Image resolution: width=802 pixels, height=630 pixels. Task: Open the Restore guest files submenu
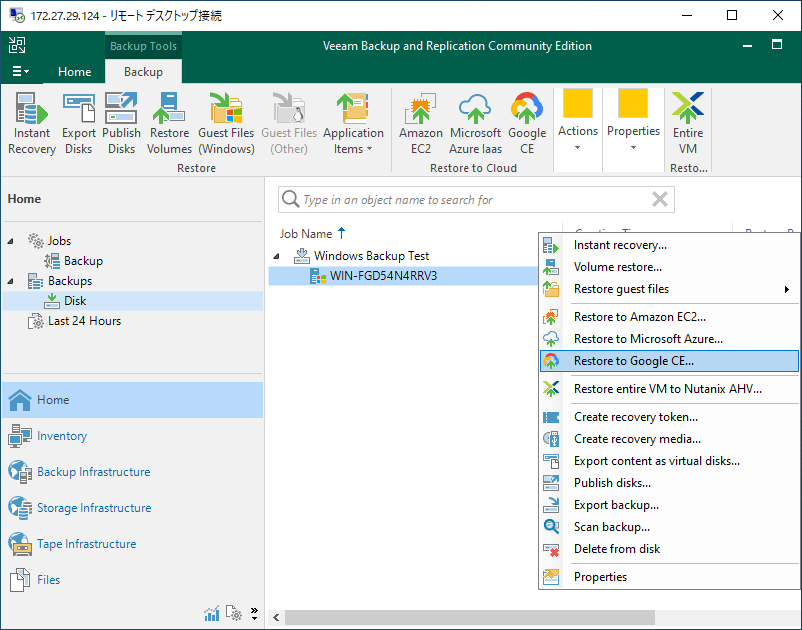pyautogui.click(x=669, y=289)
